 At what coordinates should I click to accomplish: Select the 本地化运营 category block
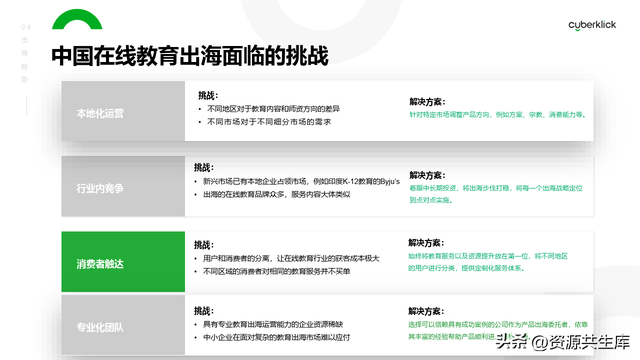[123, 111]
